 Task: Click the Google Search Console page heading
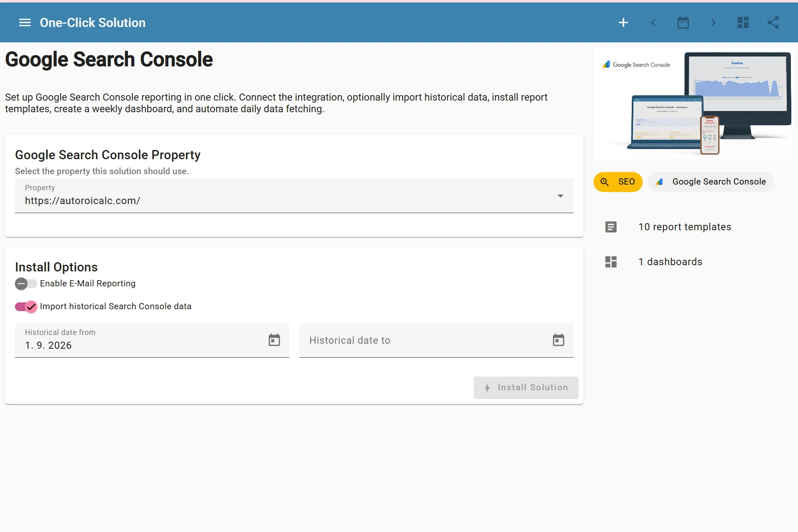109,59
